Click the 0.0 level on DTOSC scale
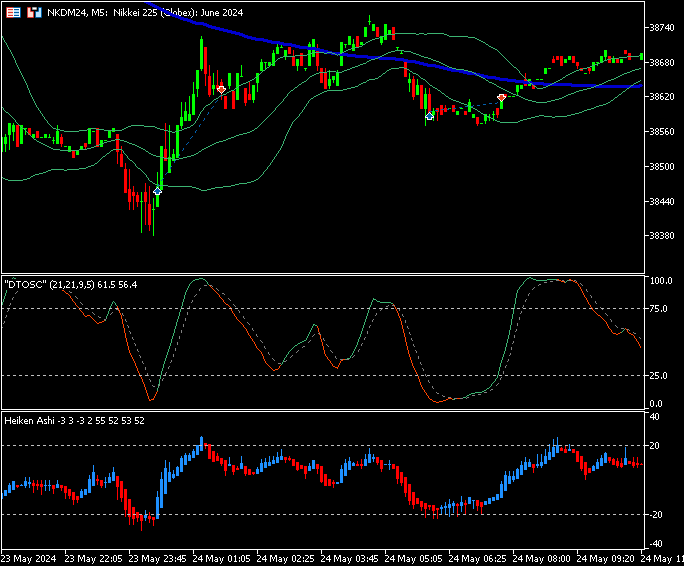Image resolution: width=684 pixels, height=566 pixels. click(656, 404)
